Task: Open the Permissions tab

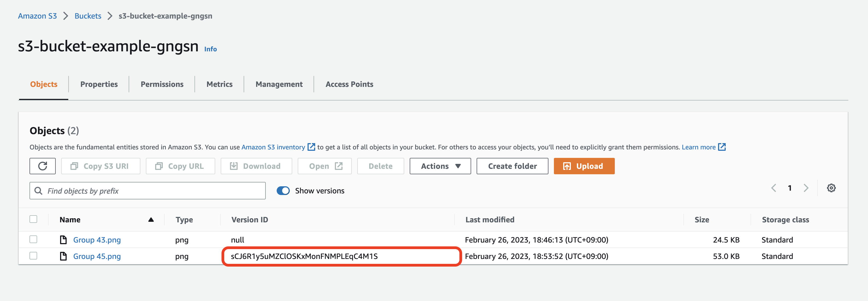Action: click(x=162, y=84)
